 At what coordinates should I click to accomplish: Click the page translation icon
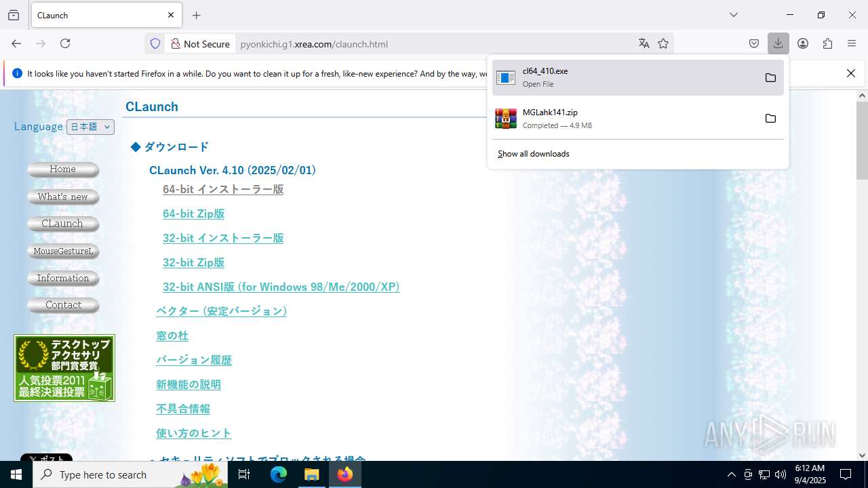point(644,43)
